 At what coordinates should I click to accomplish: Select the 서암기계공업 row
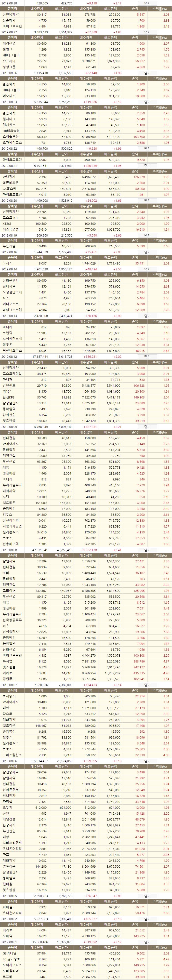point(86,526)
